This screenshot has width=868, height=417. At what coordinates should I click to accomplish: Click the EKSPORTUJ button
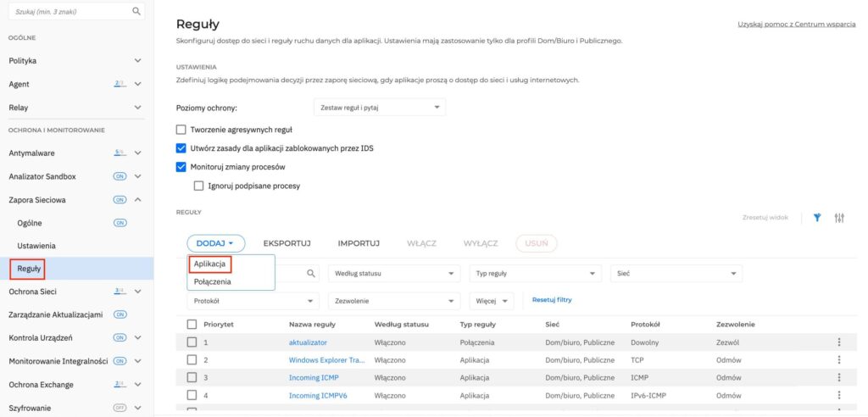pyautogui.click(x=287, y=243)
